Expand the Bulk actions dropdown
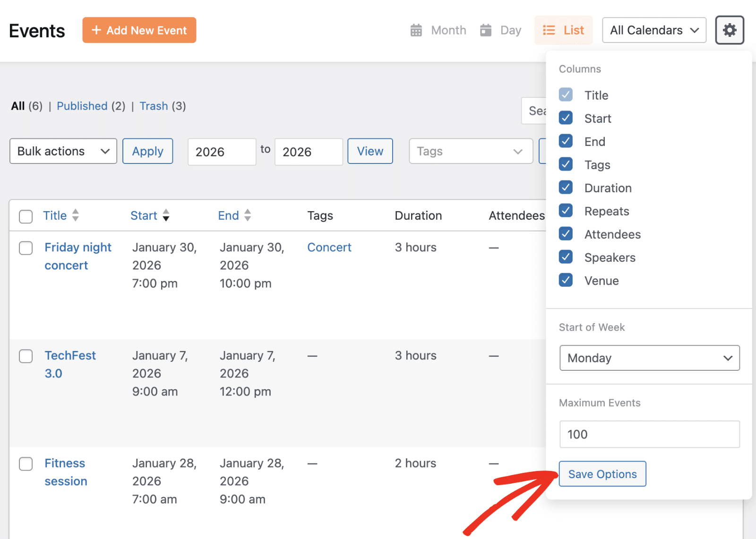Image resolution: width=756 pixels, height=539 pixels. click(63, 151)
